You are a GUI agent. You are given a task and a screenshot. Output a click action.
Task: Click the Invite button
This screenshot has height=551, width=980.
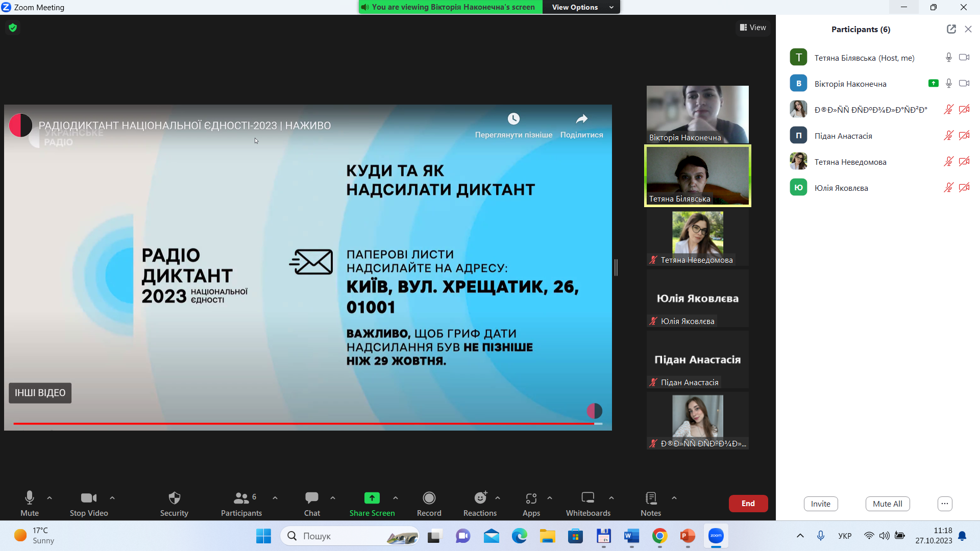(x=820, y=504)
